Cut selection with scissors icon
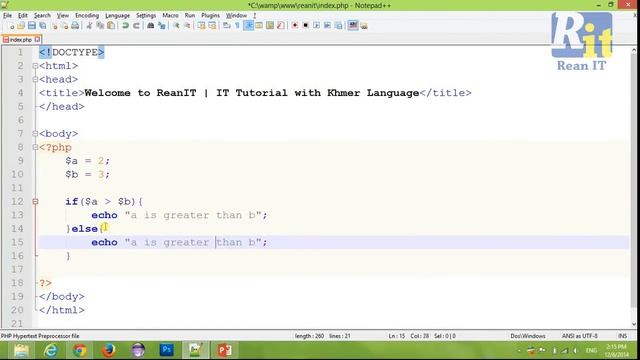 [x=89, y=26]
